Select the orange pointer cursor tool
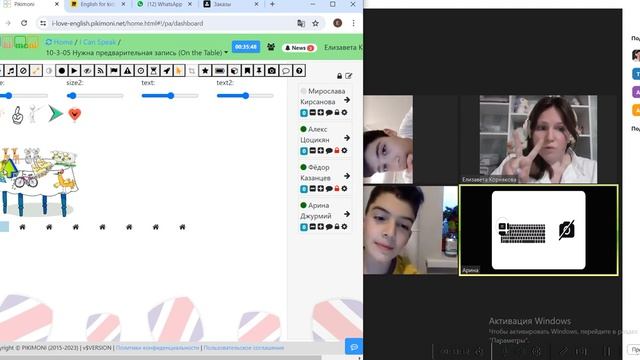This screenshot has width=640, height=360. click(x=179, y=71)
